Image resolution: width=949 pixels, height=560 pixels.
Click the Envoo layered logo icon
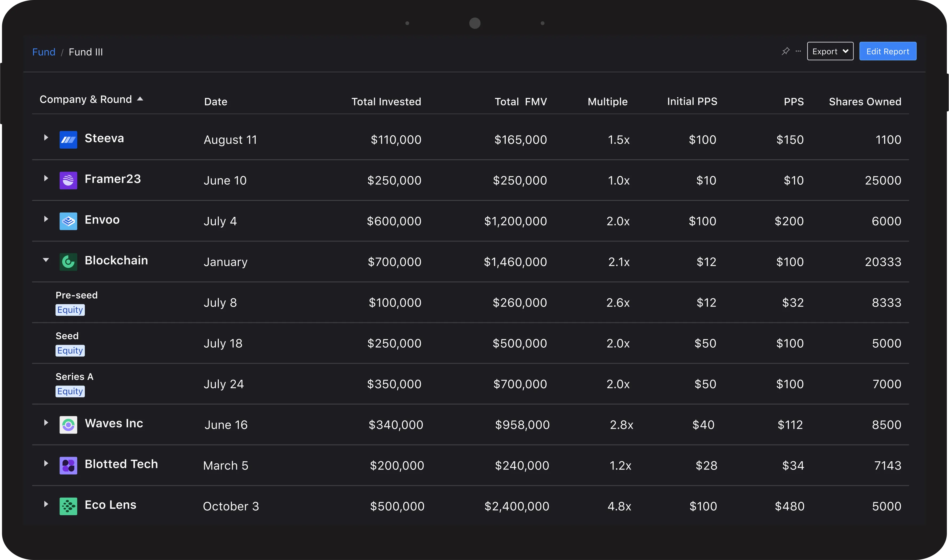click(68, 221)
